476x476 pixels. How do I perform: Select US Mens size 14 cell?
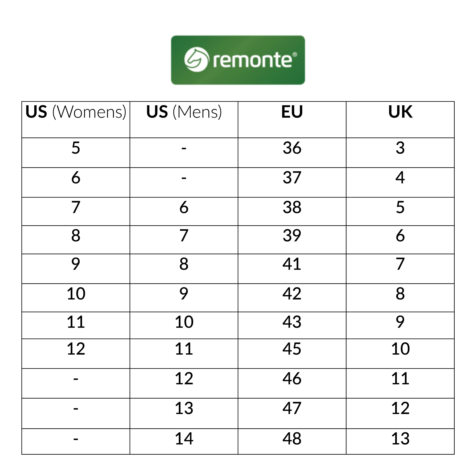point(184,439)
